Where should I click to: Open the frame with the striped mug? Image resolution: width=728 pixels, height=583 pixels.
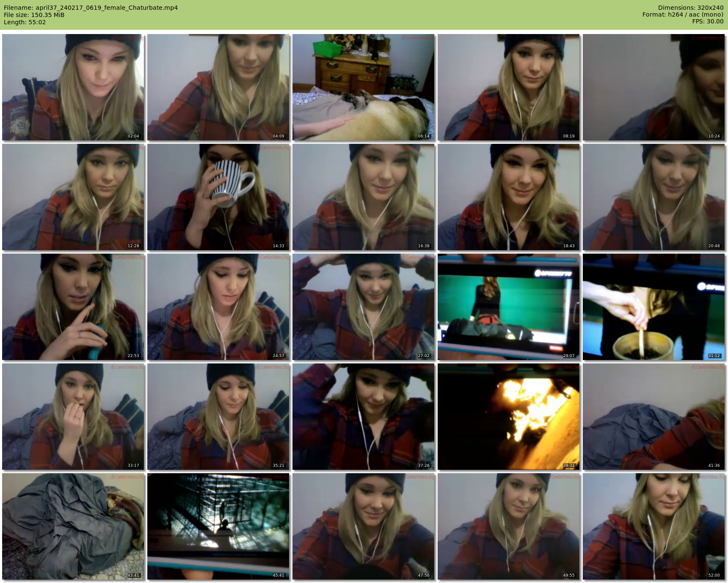coord(218,197)
